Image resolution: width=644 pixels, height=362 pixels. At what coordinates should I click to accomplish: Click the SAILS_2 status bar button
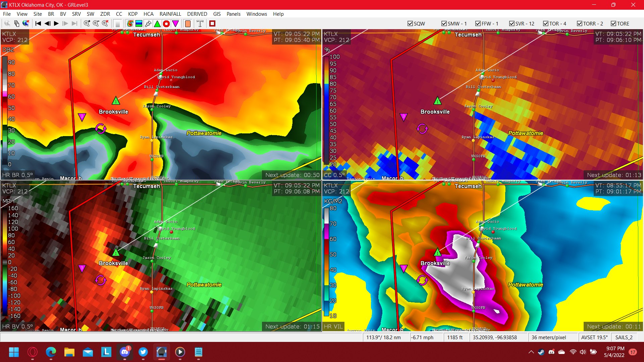pos(624,338)
